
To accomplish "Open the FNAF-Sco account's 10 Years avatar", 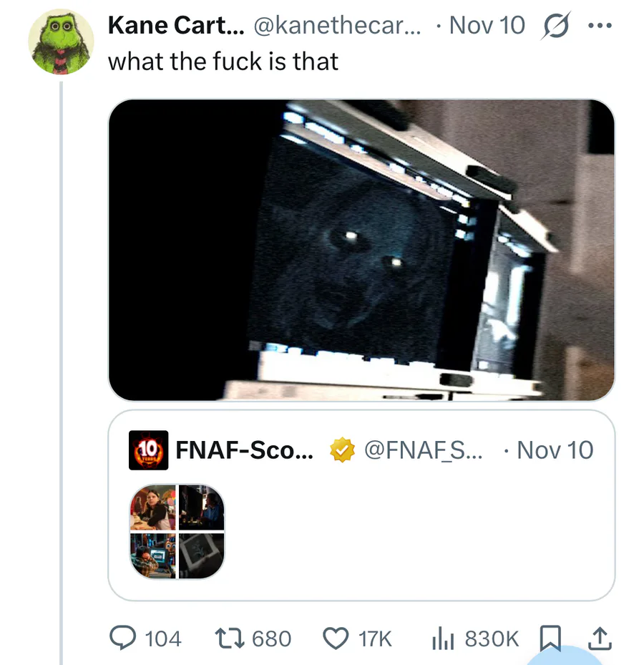I will click(x=149, y=450).
